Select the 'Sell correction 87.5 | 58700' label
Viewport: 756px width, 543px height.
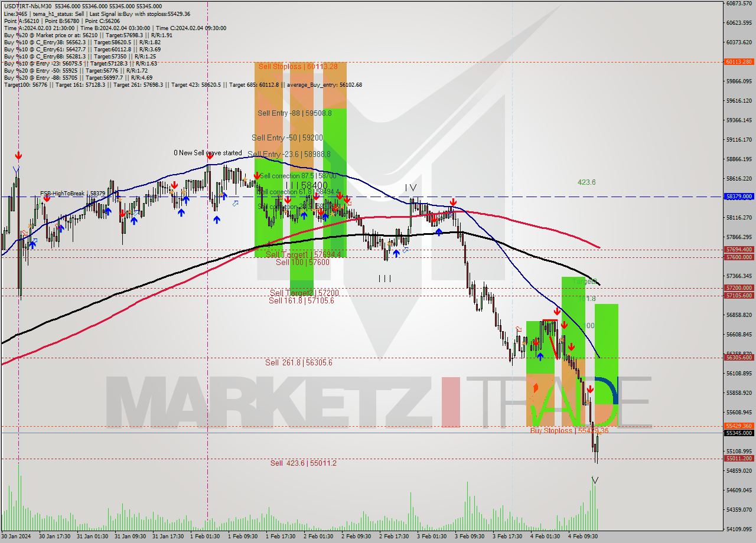(298, 176)
